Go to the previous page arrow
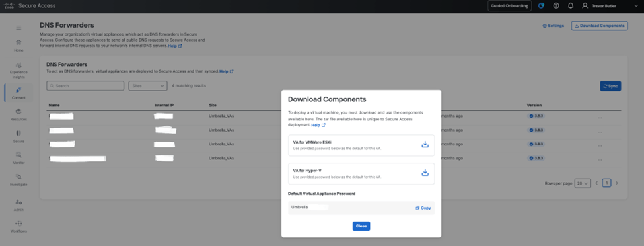This screenshot has width=644, height=246. 596,183
